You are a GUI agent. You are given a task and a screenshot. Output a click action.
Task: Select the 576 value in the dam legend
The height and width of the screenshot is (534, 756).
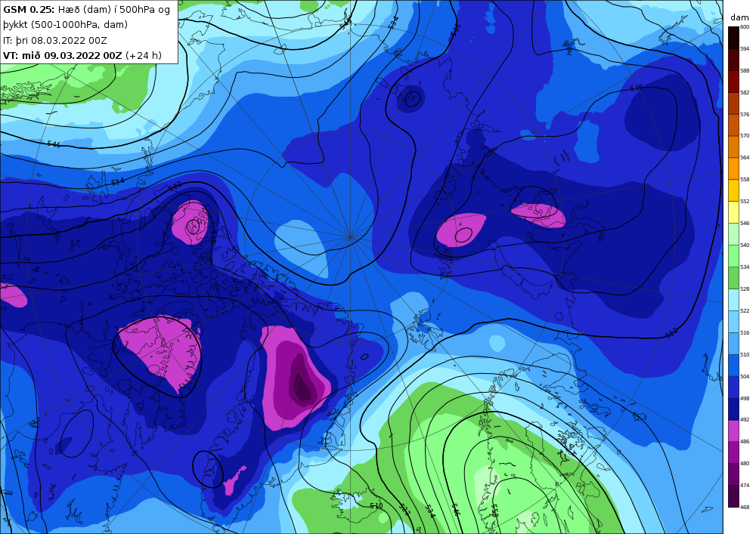click(x=745, y=115)
